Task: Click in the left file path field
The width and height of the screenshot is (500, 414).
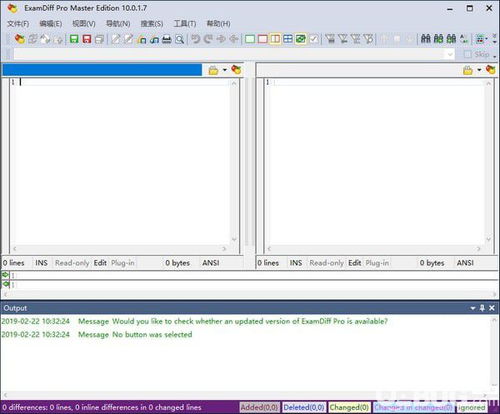Action: (102, 70)
